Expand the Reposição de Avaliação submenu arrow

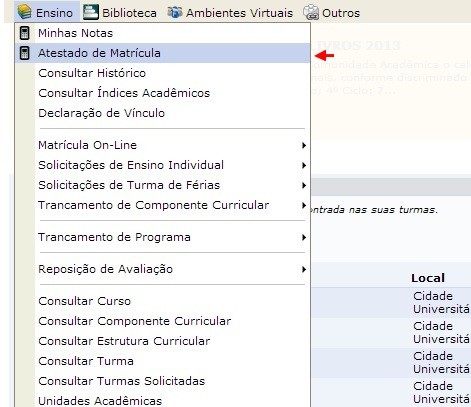[x=304, y=269]
